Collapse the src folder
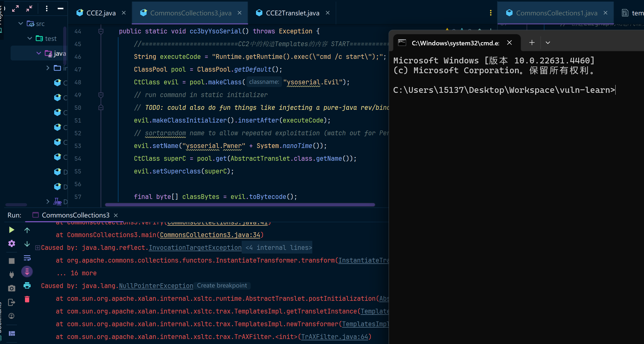This screenshot has width=644, height=344. coord(21,24)
